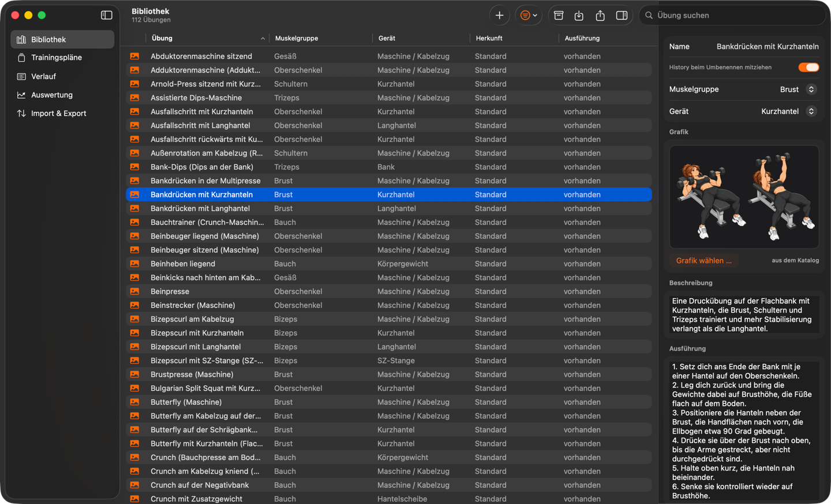Go to Trainingspläne in the sidebar
The width and height of the screenshot is (831, 504).
coord(62,58)
